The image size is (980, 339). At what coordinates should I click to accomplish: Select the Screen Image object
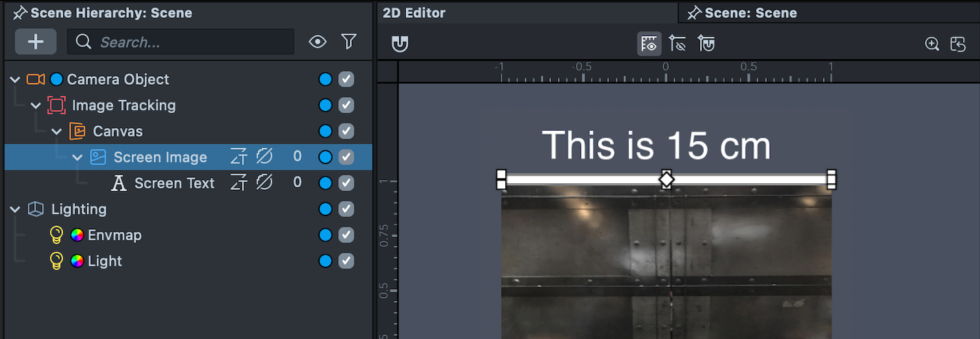pos(188,157)
